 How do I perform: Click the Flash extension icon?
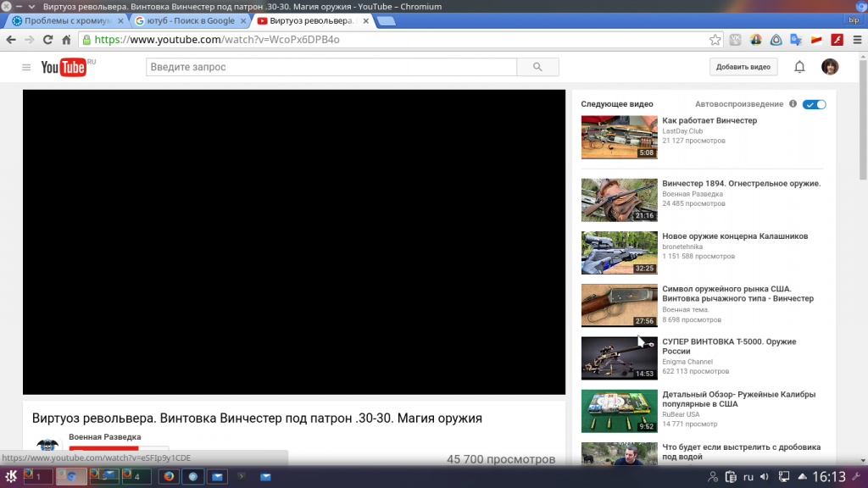click(x=837, y=40)
